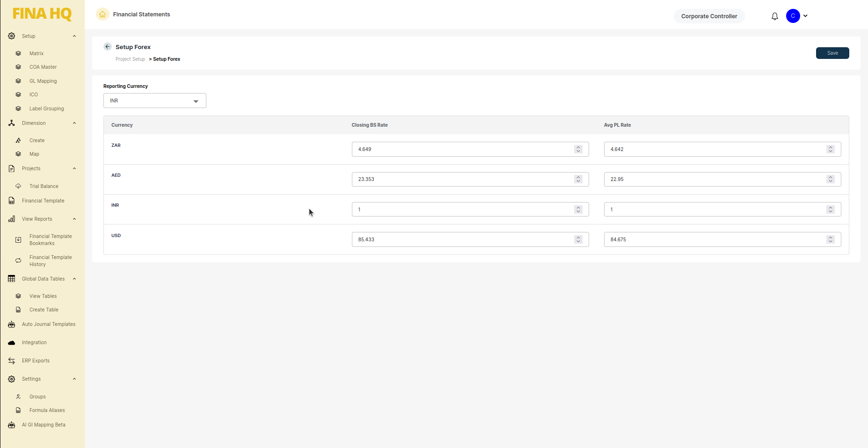Follow the Project Setup breadcrumb link

pyautogui.click(x=130, y=59)
